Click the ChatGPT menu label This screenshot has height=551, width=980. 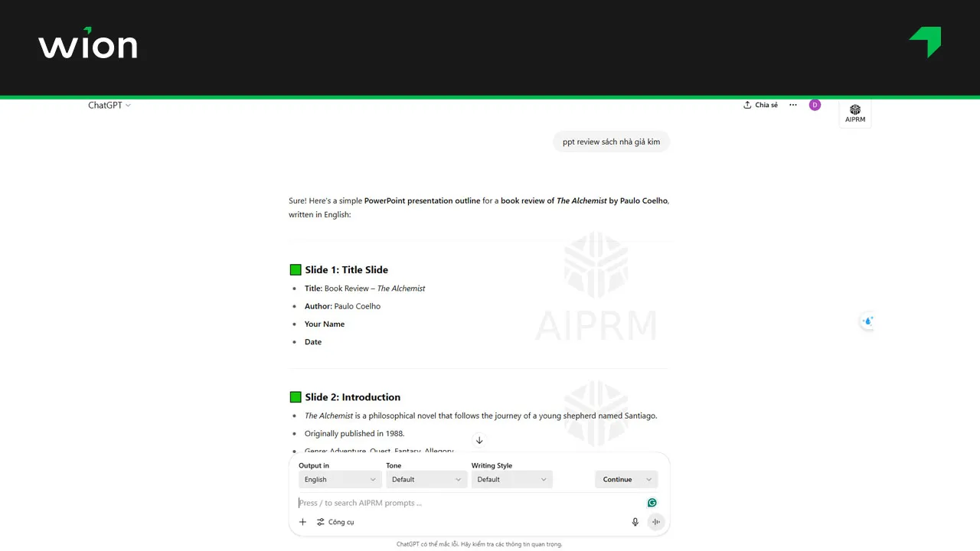pos(105,105)
